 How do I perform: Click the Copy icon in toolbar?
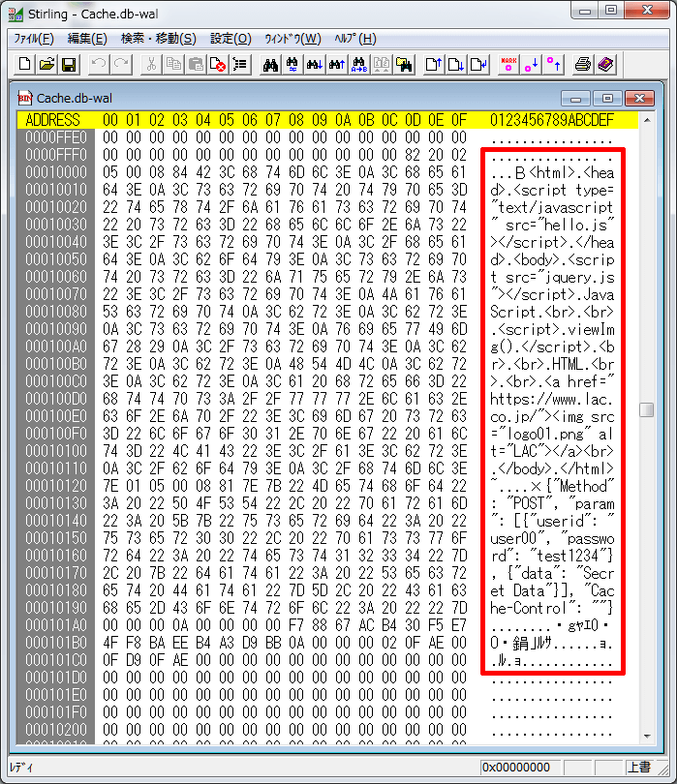pyautogui.click(x=173, y=65)
